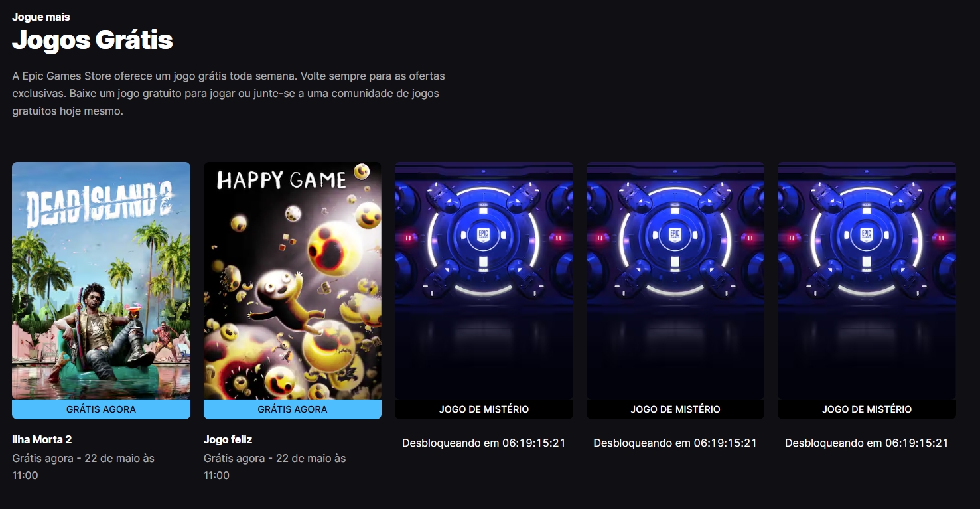Open the Jogo feliz title link
Viewport: 980px width, 509px height.
pos(228,439)
